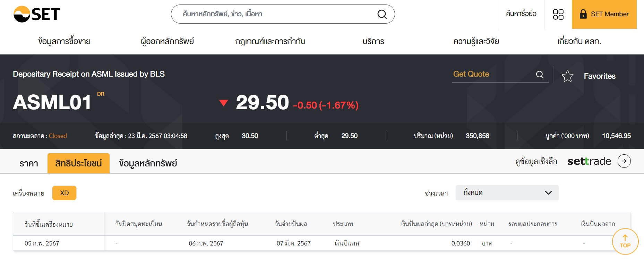This screenshot has height=259, width=644.
Task: Click the settrade logo
Action: (589, 161)
